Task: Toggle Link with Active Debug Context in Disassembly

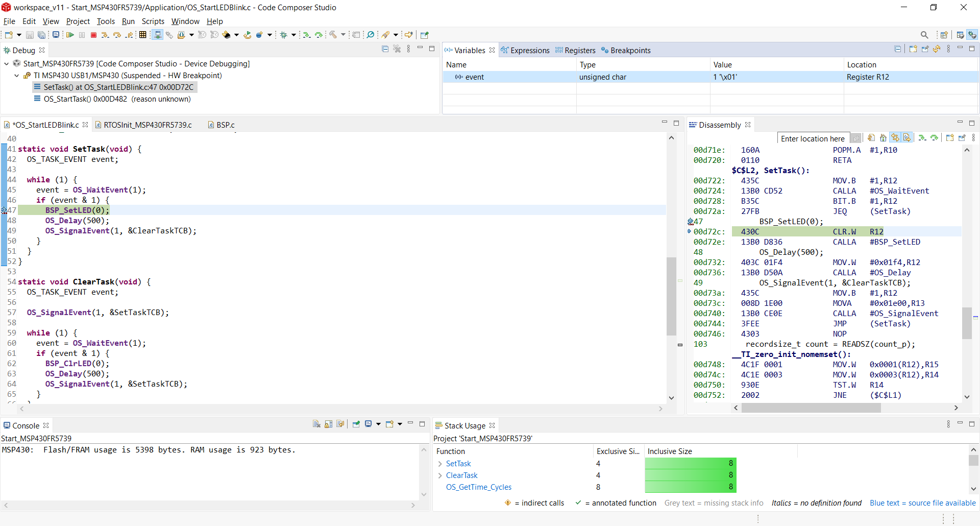Action: [895, 138]
